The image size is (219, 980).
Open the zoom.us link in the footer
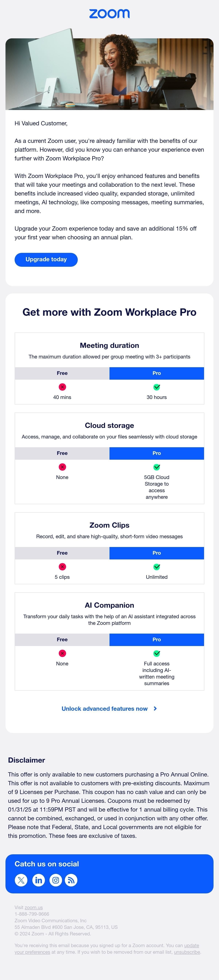33,907
